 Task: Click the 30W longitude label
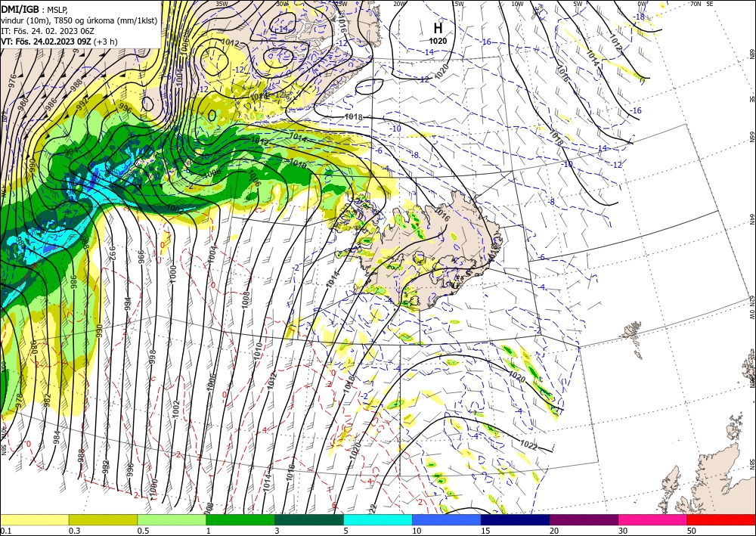click(283, 4)
